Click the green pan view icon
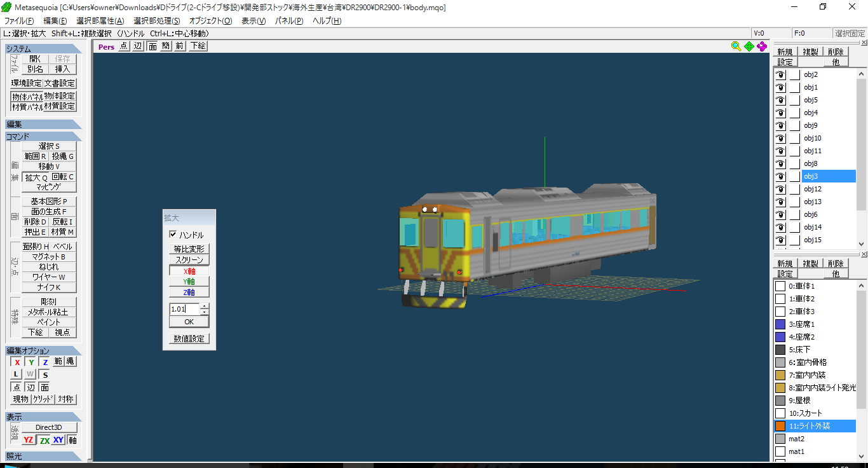 (x=749, y=46)
